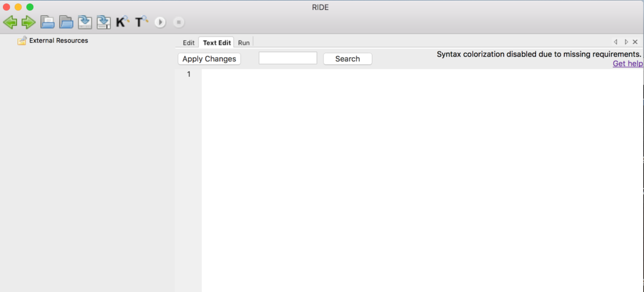Select the External Resources tree item
This screenshot has height=292, width=644.
tap(57, 41)
